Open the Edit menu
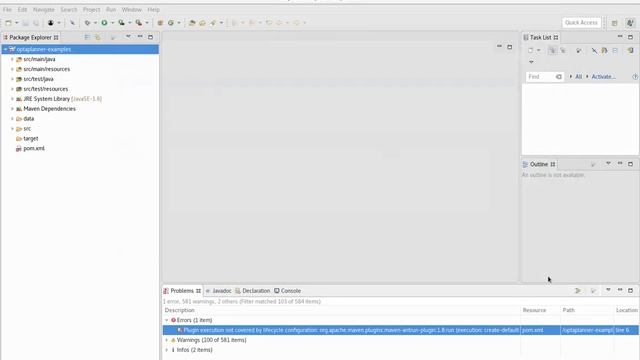Image resolution: width=640 pixels, height=360 pixels. coord(22,9)
